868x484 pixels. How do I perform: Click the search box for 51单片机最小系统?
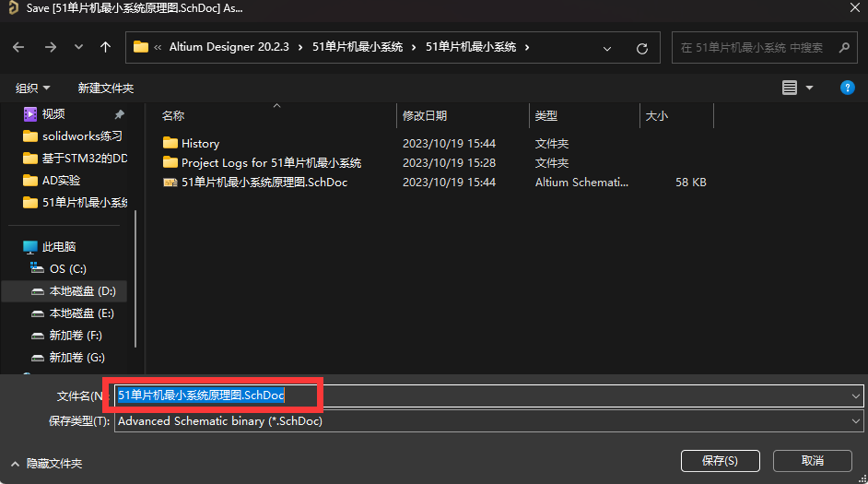pyautogui.click(x=756, y=47)
